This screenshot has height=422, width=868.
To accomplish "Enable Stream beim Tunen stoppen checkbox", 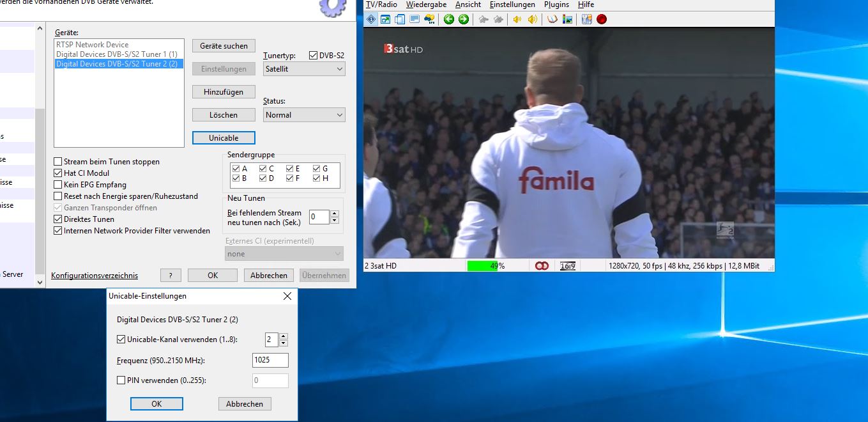I will (x=58, y=162).
